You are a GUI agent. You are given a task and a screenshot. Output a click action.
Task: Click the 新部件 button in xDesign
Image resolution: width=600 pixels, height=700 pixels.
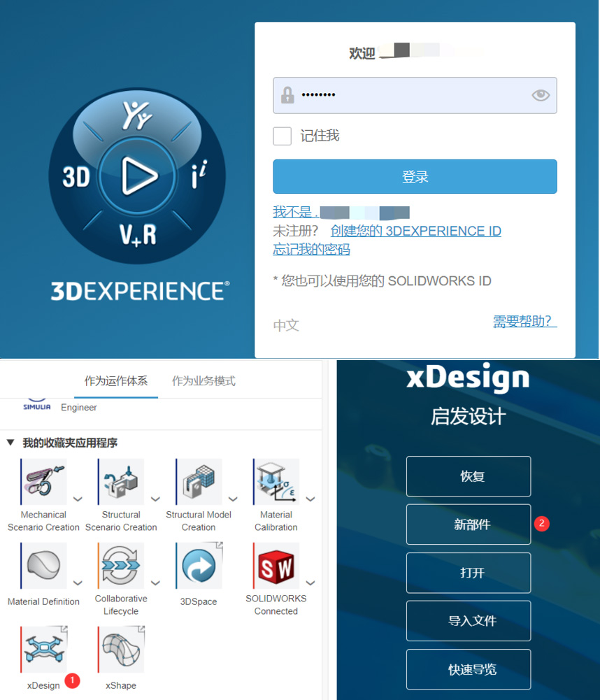[469, 524]
